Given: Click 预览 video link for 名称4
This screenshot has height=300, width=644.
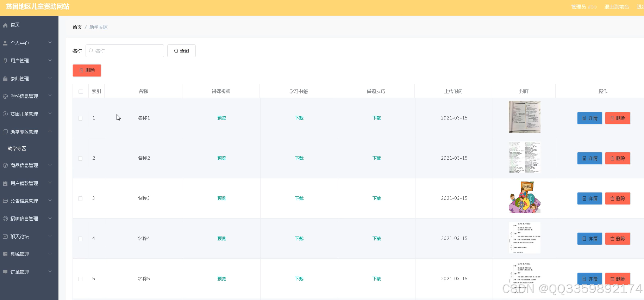Looking at the screenshot, I should (x=222, y=239).
